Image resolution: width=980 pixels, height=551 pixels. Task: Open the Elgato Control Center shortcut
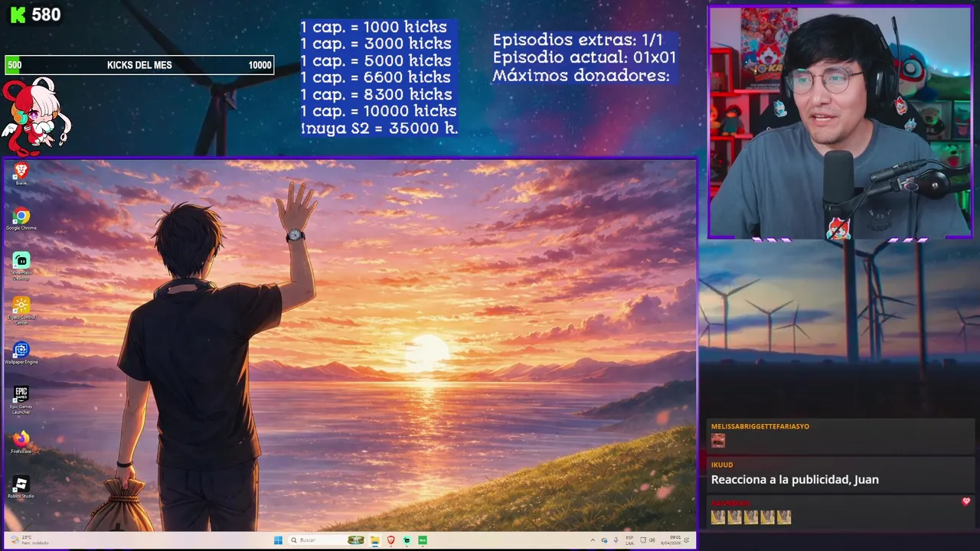click(21, 311)
